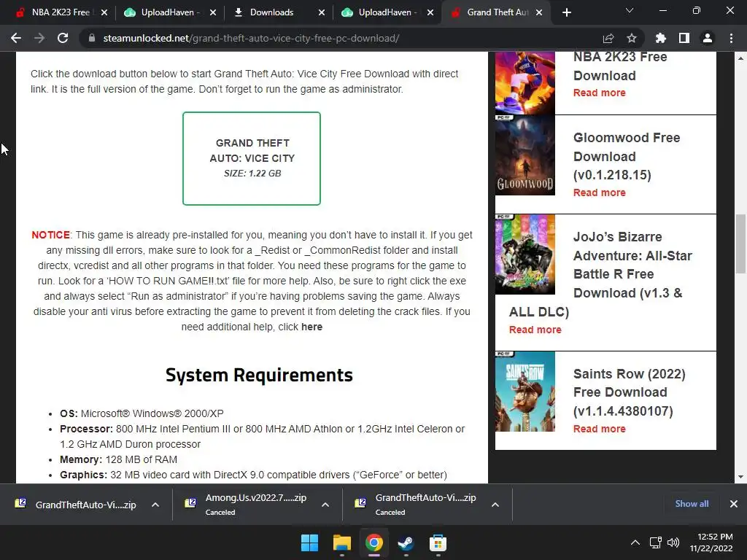Viewport: 747px width, 560px height.
Task: Open the JoJo's Bizarre Adventure cover thumbnail
Action: point(525,254)
